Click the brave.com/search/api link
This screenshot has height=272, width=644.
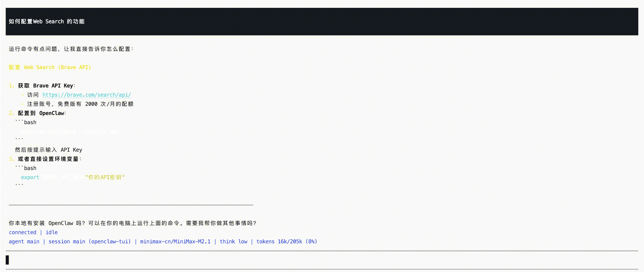click(x=86, y=95)
